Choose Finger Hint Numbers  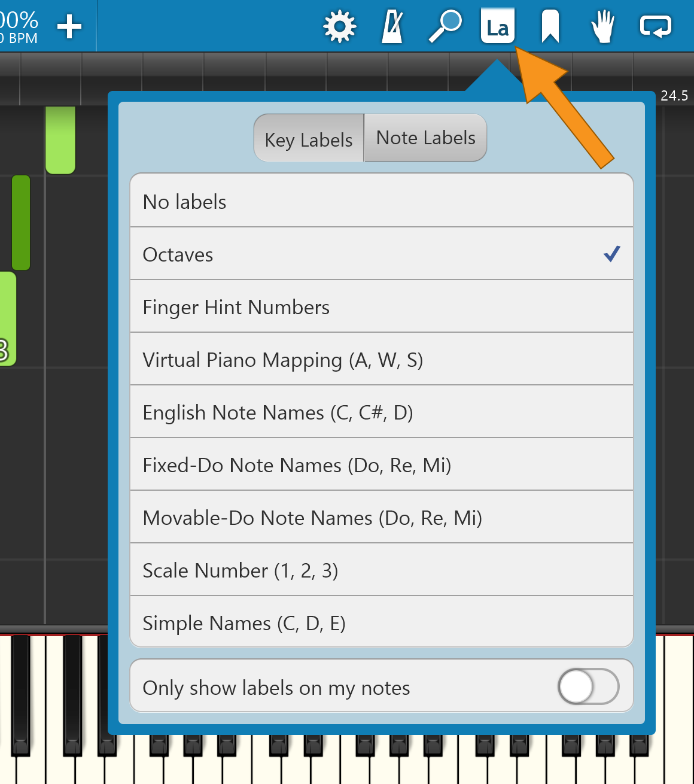point(382,306)
